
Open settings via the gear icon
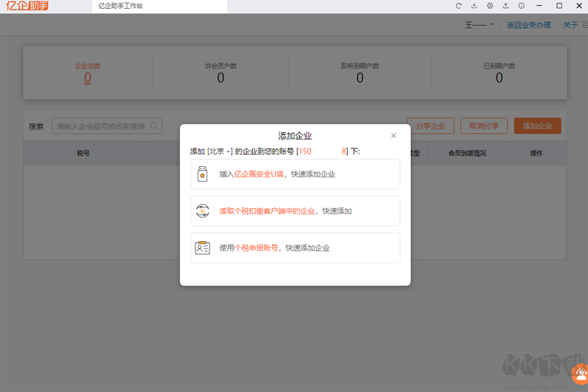pyautogui.click(x=490, y=6)
